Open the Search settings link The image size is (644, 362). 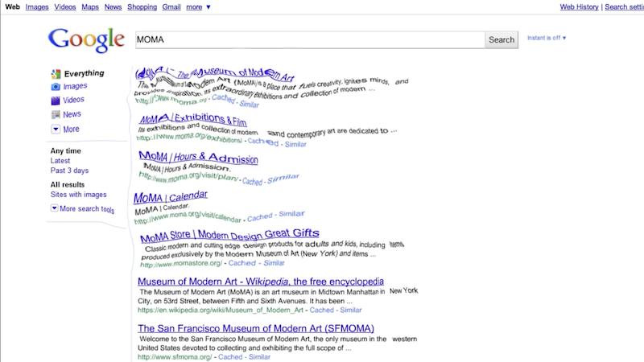pos(625,7)
